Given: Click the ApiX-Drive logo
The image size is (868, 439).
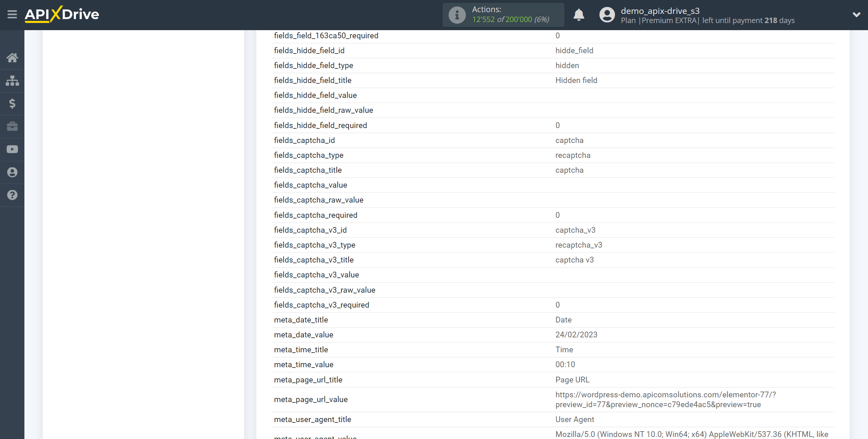Looking at the screenshot, I should coord(62,14).
